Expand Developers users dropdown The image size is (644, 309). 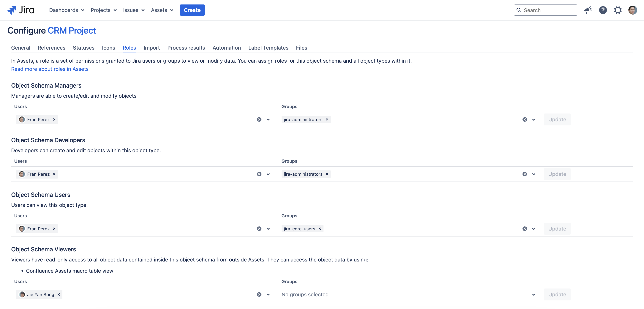(268, 174)
